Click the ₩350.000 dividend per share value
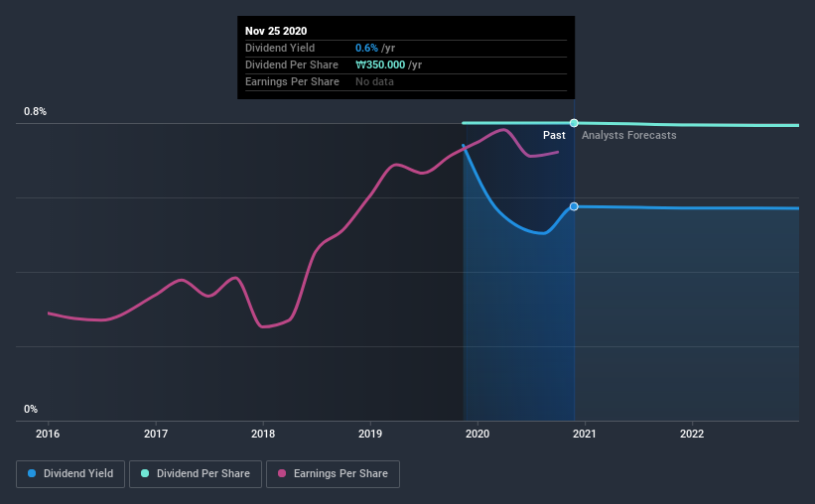Viewport: 815px width, 504px height. click(x=380, y=64)
